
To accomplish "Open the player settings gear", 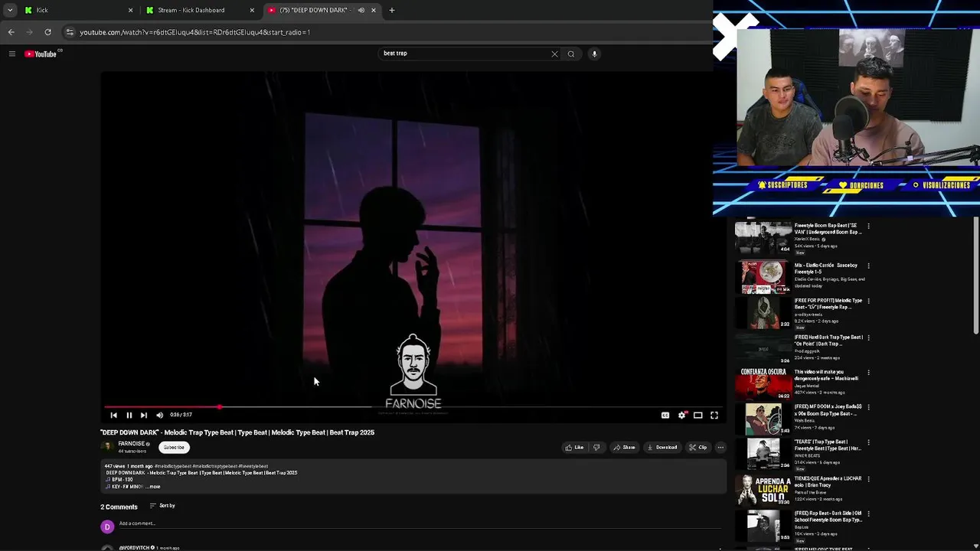I will [681, 415].
